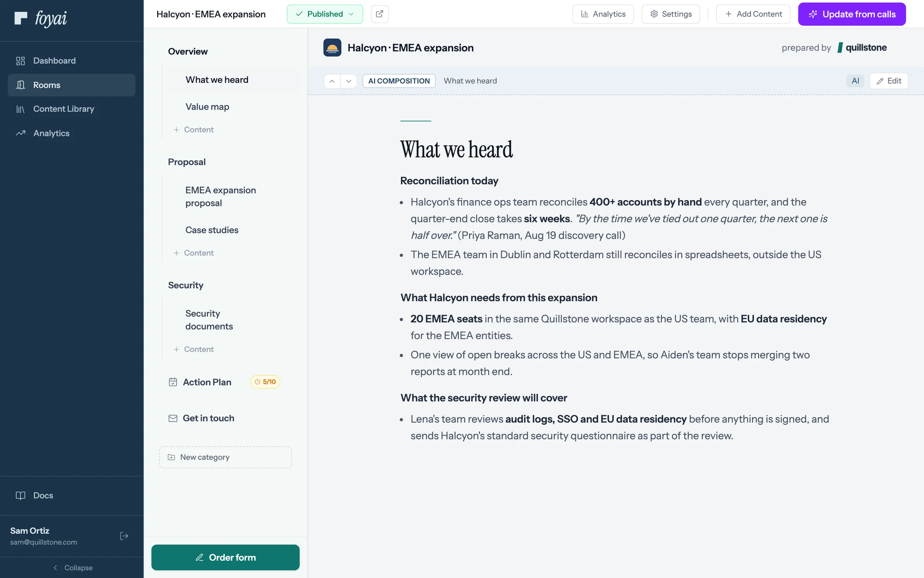Screen dimensions: 924x578
Task: Add Content under the Overview category
Action: (194, 130)
